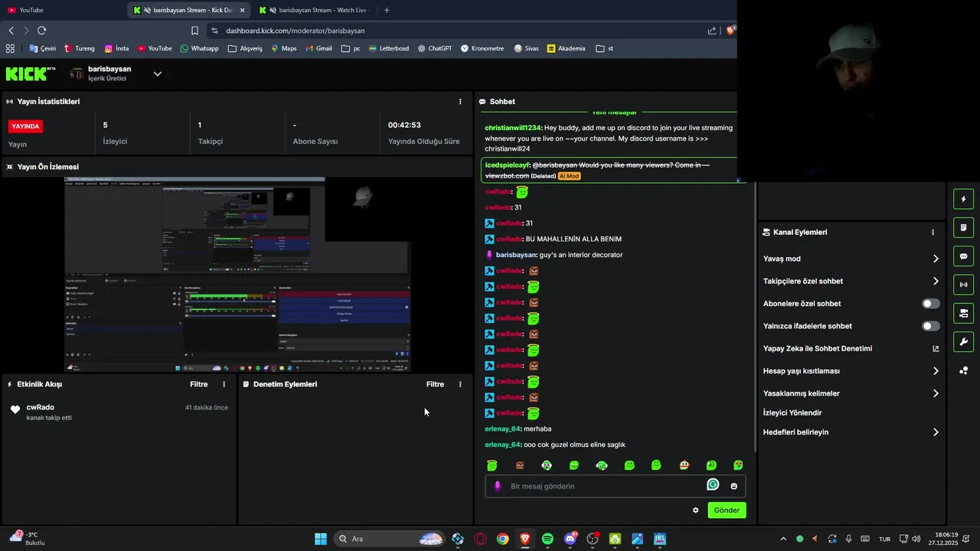Open Kanal Eylemleri three-dots menu
Screen dimensions: 980x551
point(933,232)
